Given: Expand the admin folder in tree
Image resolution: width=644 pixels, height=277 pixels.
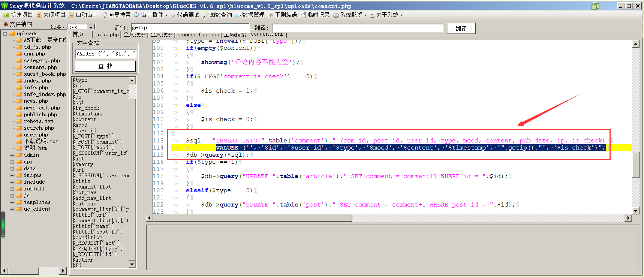Looking at the screenshot, I should (12, 155).
